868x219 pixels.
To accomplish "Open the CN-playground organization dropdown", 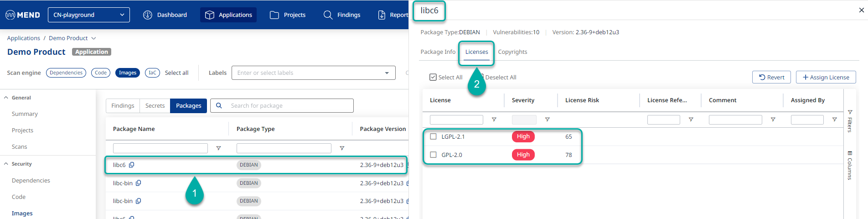I will coord(89,15).
